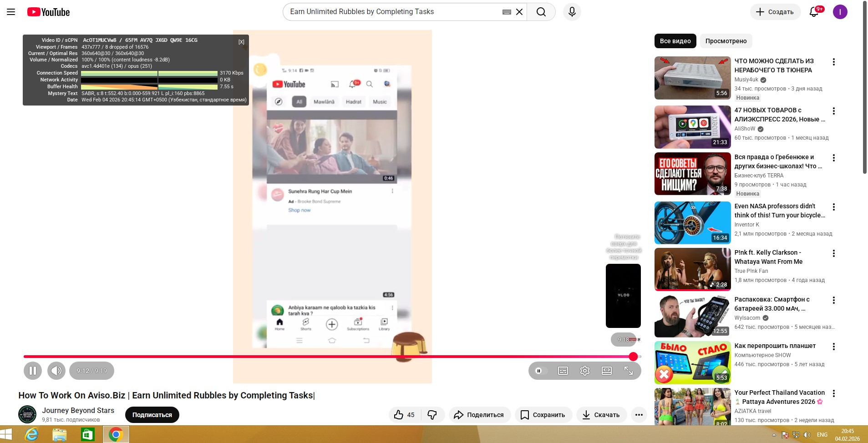This screenshot has width=868, height=443.
Task: Open the account avatar menu
Action: click(840, 12)
